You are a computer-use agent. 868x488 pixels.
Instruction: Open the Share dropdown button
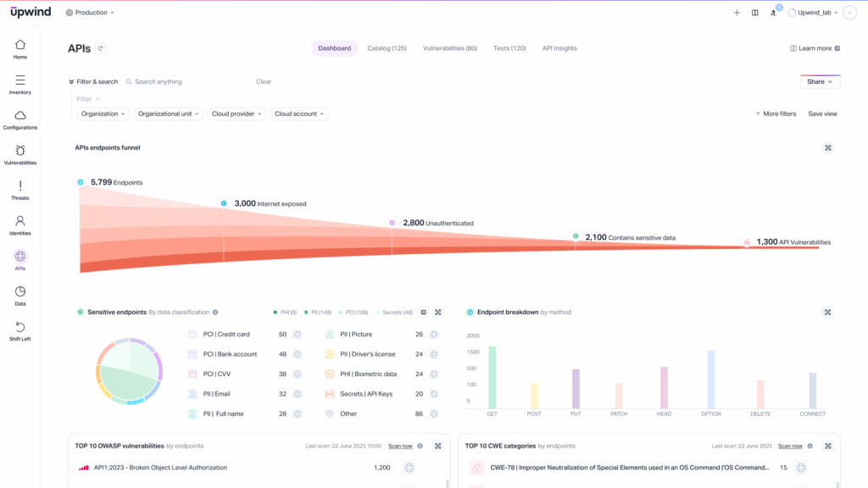point(820,82)
